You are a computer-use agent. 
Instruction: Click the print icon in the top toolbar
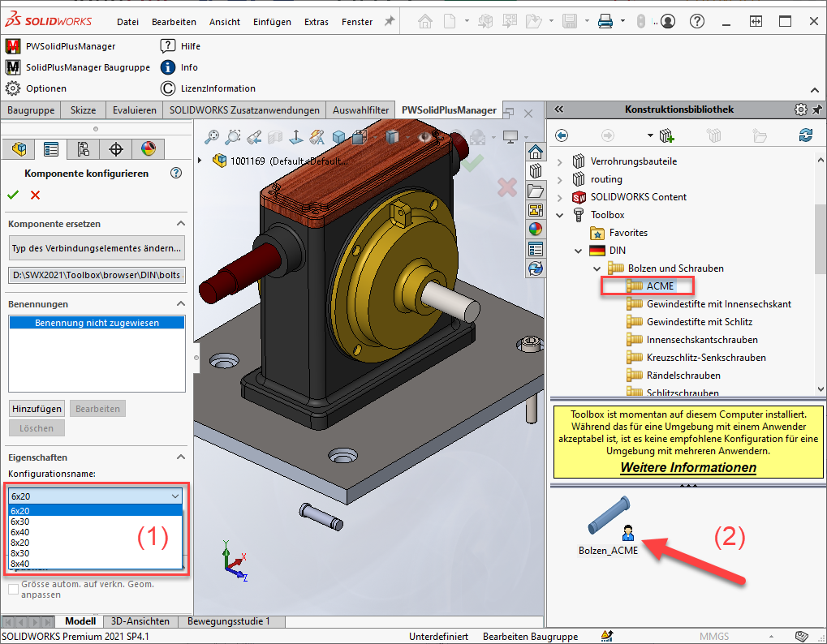(605, 22)
